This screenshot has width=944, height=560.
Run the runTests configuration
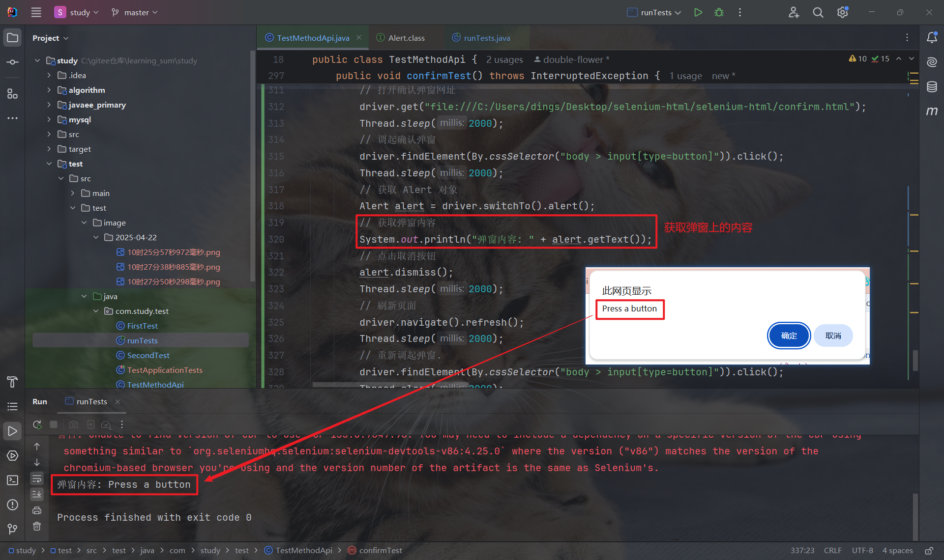pyautogui.click(x=698, y=12)
